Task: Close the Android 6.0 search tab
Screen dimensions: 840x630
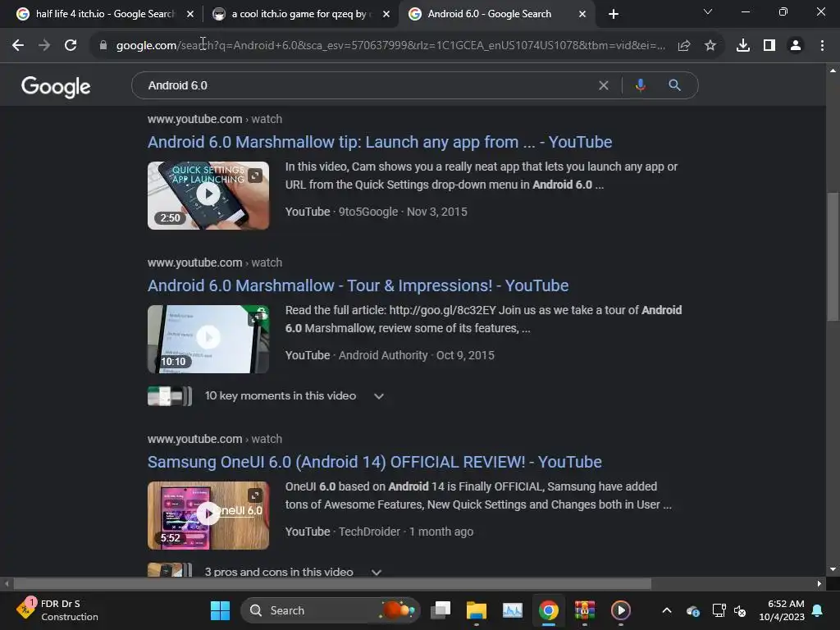Action: coord(582,14)
